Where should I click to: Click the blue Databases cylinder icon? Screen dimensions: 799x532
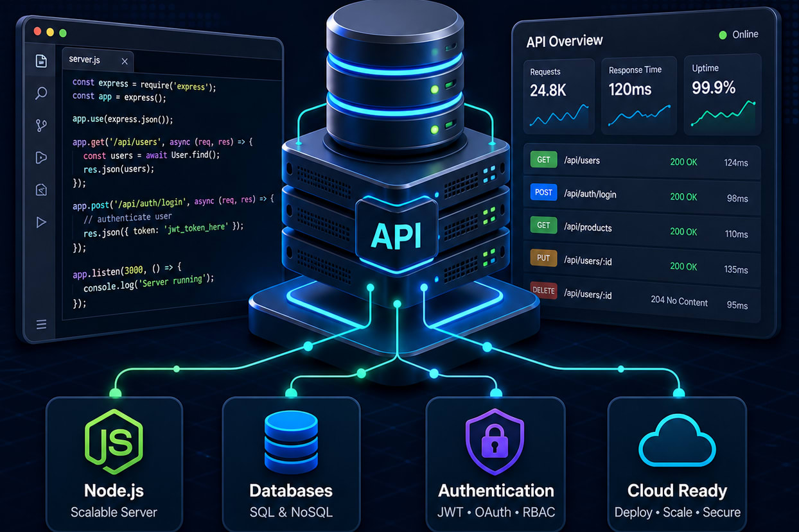click(x=291, y=443)
